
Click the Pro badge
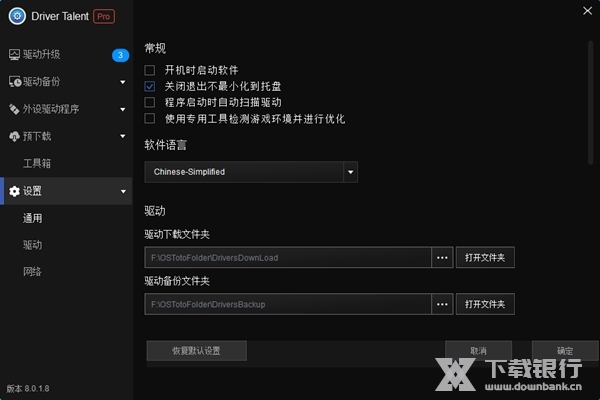coord(104,16)
